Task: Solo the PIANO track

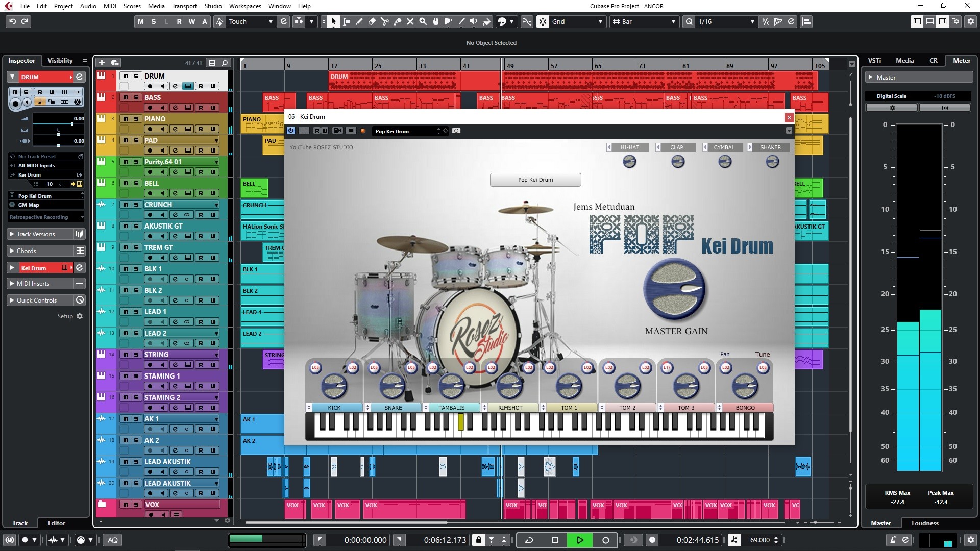Action: tap(136, 119)
